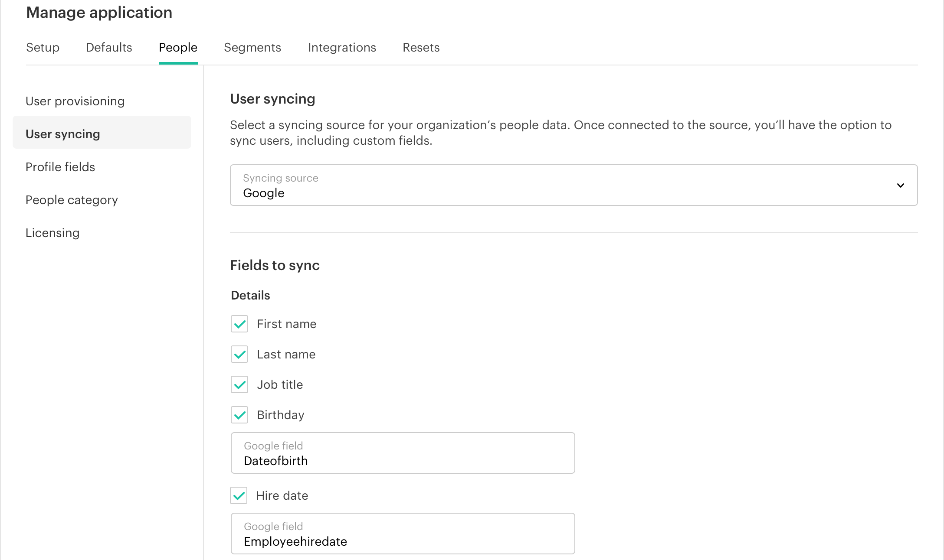Screen dimensions: 944x560
Task: Click the syncing source description paragraph
Action: point(560,133)
